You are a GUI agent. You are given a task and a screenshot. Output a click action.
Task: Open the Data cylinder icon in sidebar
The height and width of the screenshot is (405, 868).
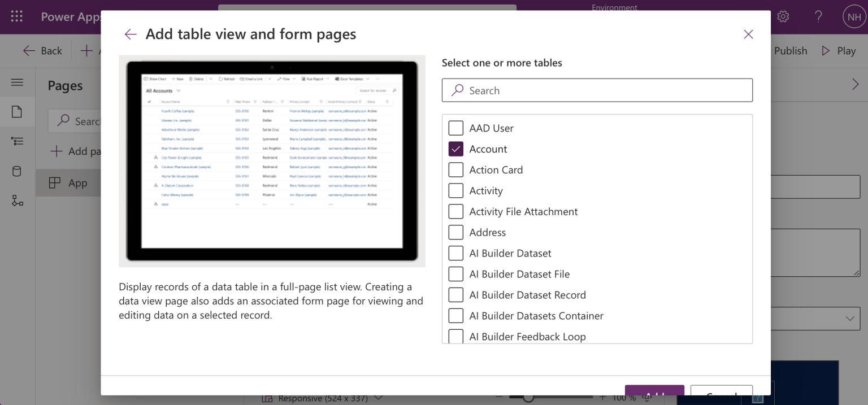click(x=17, y=171)
